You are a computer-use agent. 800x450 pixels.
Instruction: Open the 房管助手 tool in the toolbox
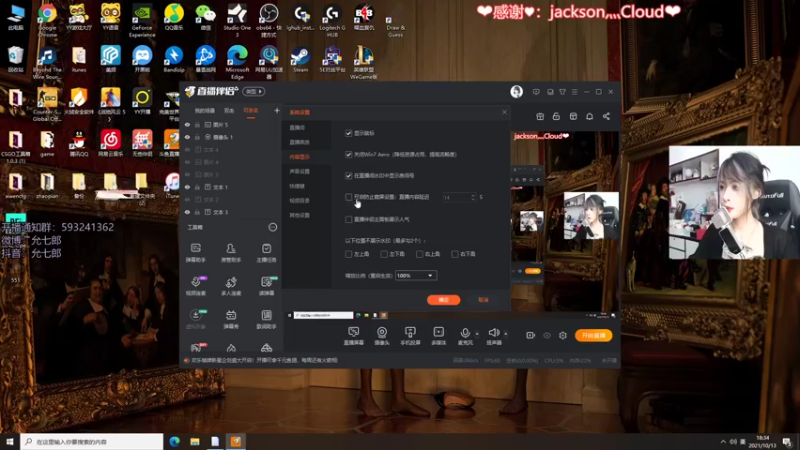point(231,253)
